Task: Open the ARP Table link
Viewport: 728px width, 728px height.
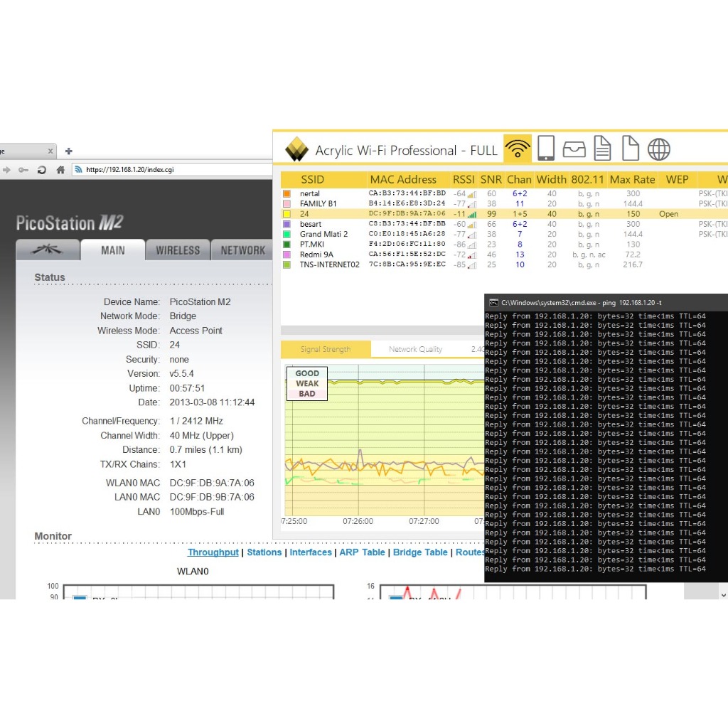Action: coord(362,552)
